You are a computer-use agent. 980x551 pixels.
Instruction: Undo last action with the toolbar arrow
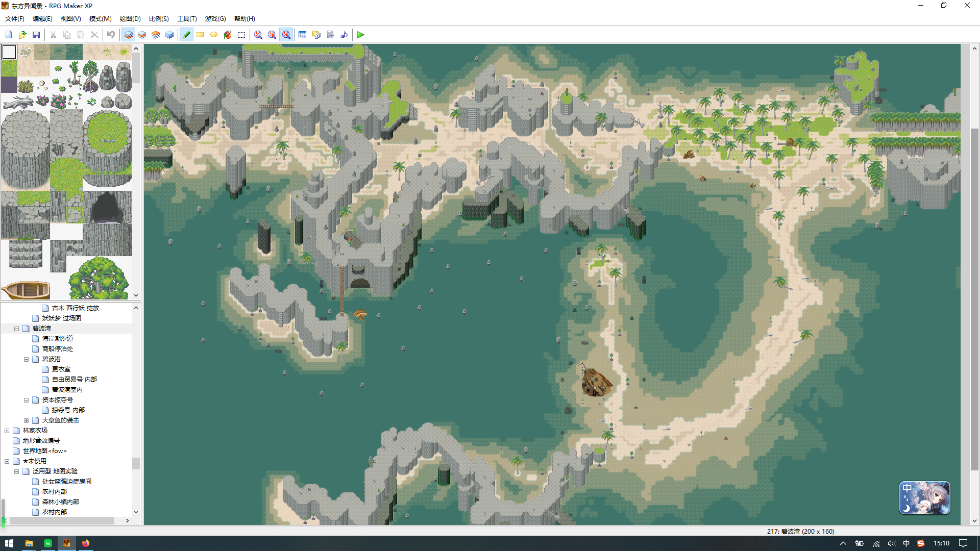coord(111,35)
